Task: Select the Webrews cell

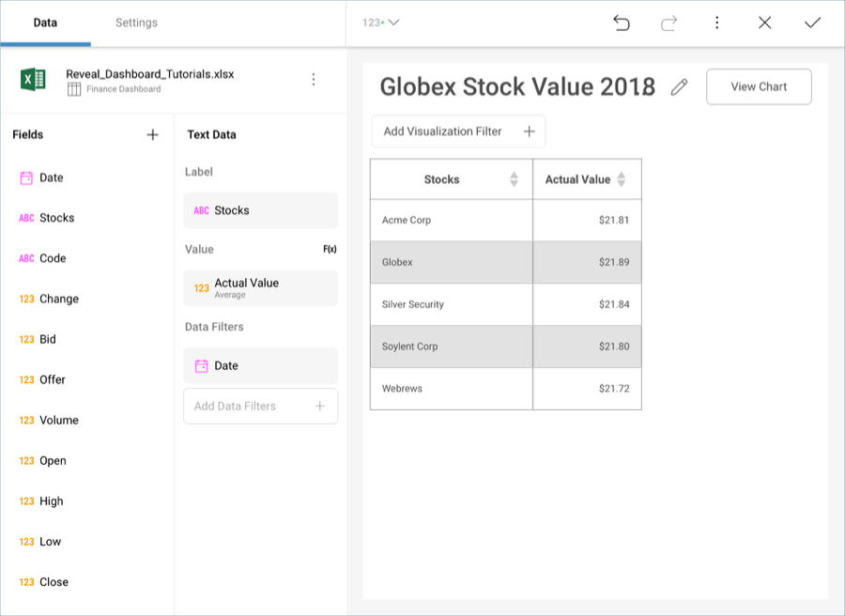Action: click(x=452, y=389)
